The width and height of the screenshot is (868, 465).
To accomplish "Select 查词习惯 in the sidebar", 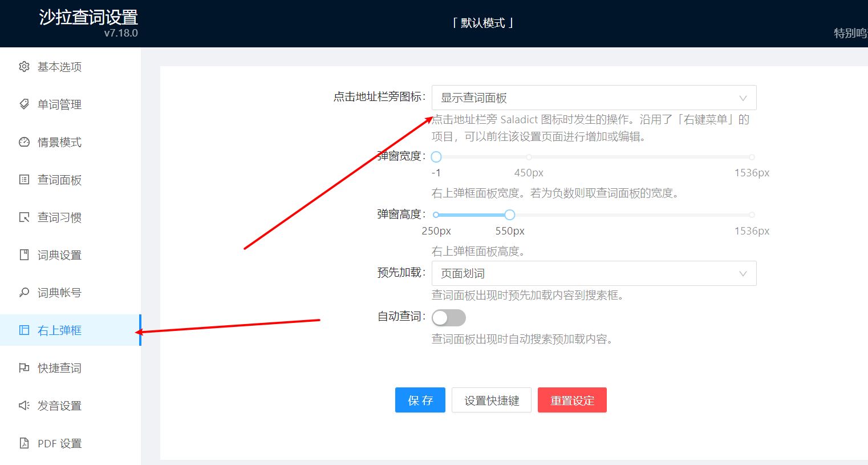I will point(70,217).
